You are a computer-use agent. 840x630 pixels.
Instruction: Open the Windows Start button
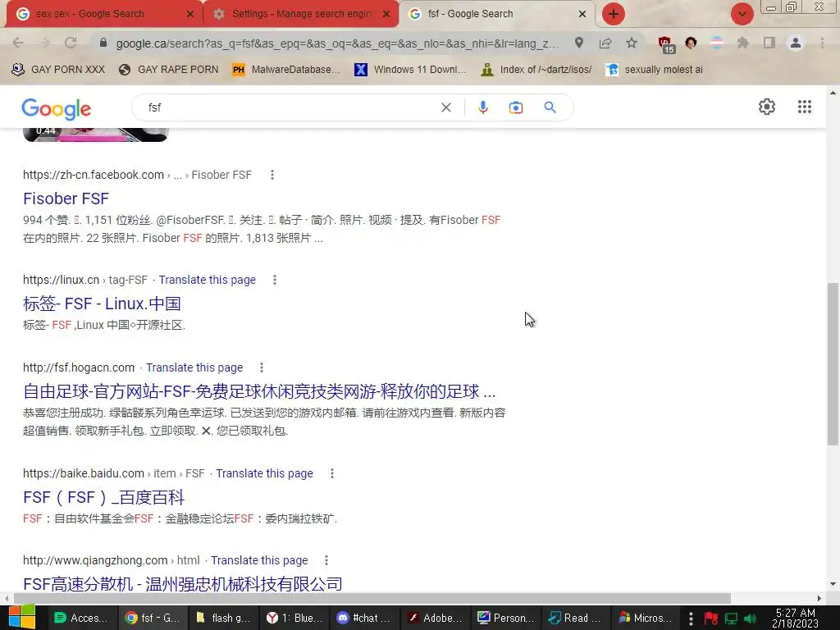(x=21, y=617)
